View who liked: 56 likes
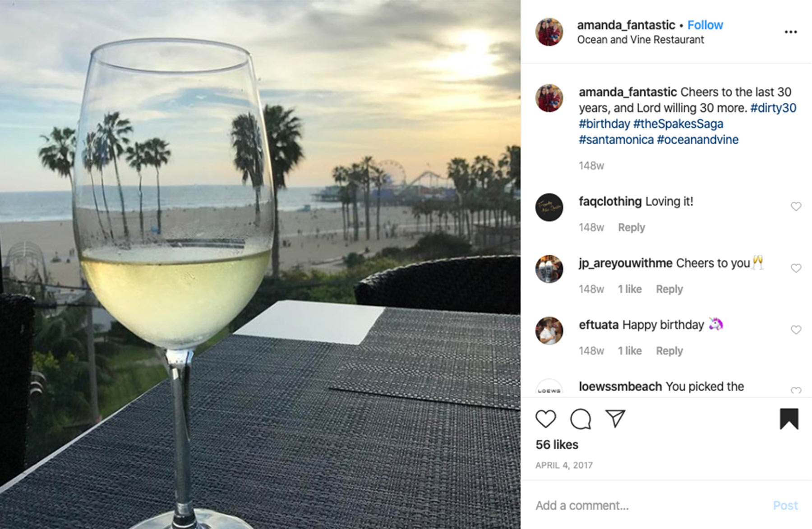 pyautogui.click(x=557, y=445)
